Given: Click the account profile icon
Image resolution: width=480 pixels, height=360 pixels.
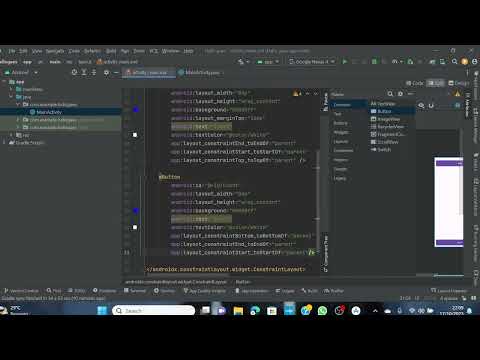Looking at the screenshot, I should point(475,62).
